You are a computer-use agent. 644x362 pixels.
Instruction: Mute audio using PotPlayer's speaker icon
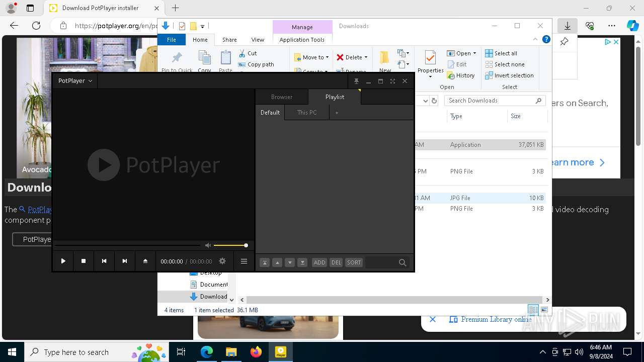coord(208,245)
